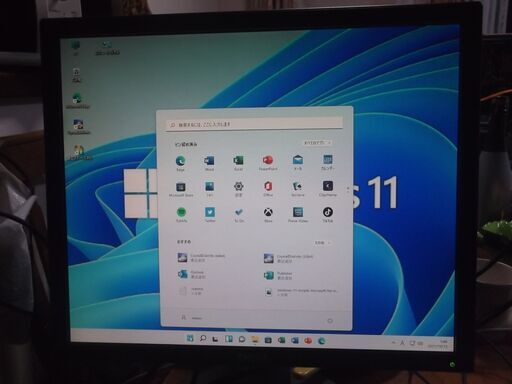
Task: Open the user account profile
Action: point(191,318)
